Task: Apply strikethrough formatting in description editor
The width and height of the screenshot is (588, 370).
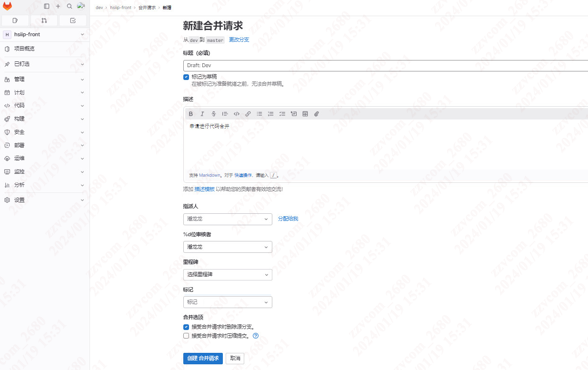Action: (214, 114)
